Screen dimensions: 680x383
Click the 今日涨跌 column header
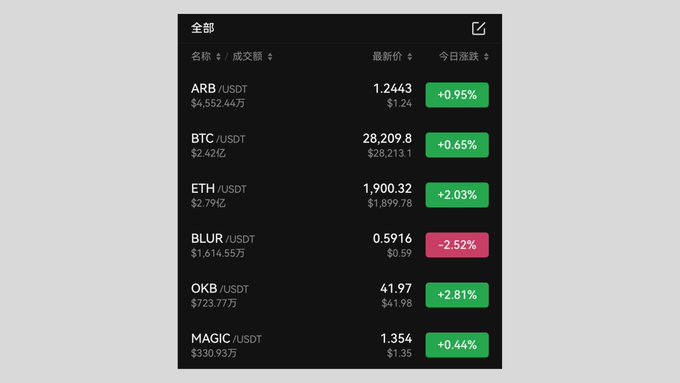click(458, 56)
